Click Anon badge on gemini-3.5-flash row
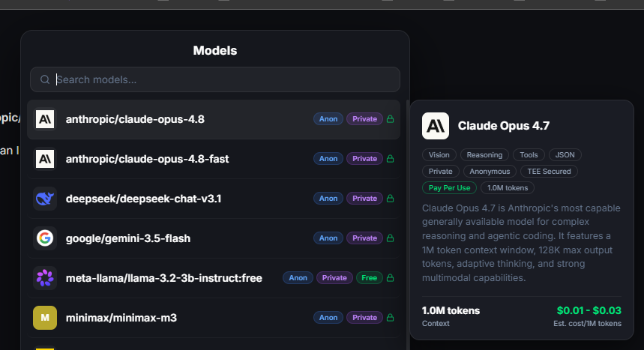 328,238
